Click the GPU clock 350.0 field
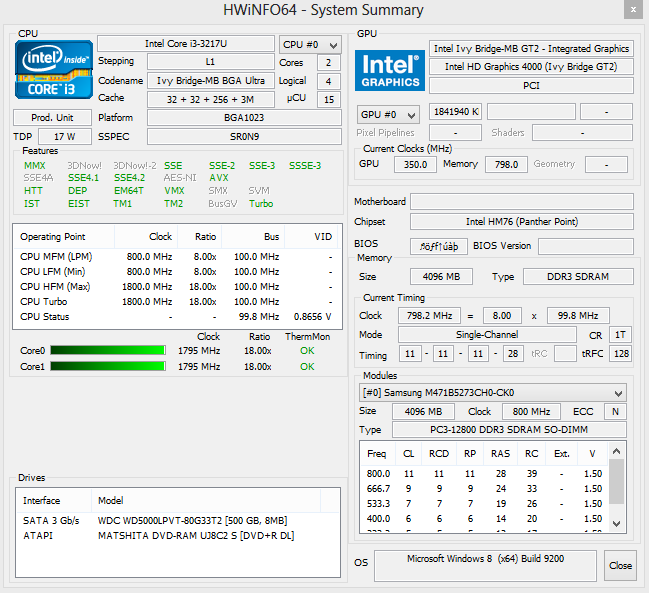This screenshot has height=593, width=649. coord(415,165)
